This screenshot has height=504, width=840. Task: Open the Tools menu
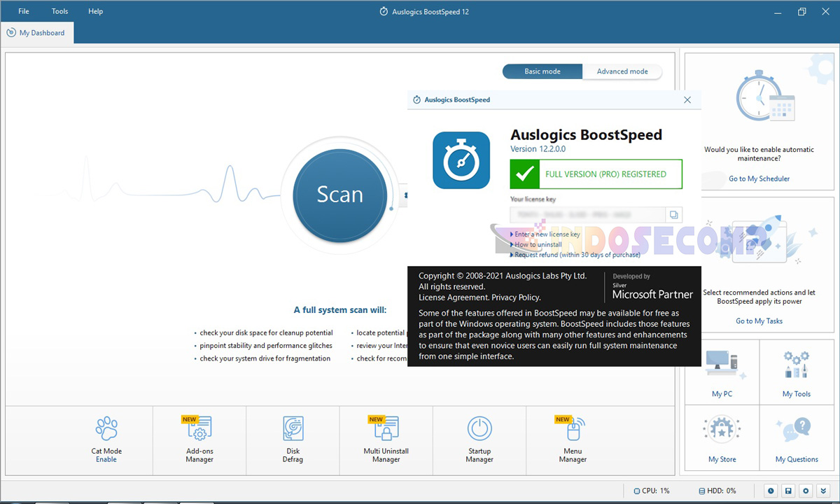point(59,10)
